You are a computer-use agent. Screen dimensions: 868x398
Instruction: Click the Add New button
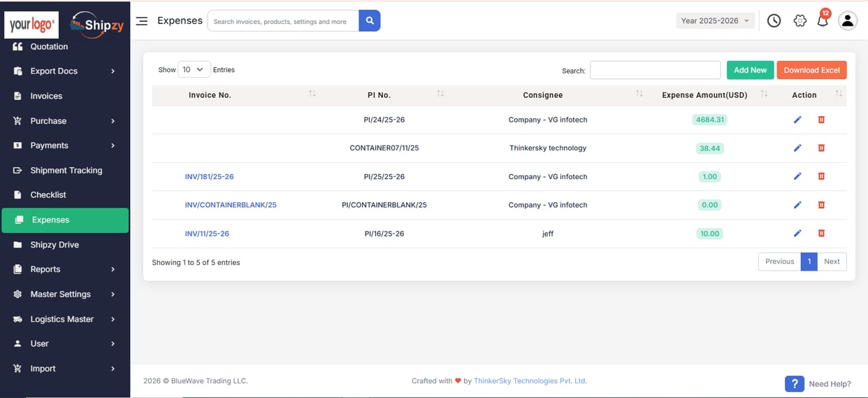(750, 70)
